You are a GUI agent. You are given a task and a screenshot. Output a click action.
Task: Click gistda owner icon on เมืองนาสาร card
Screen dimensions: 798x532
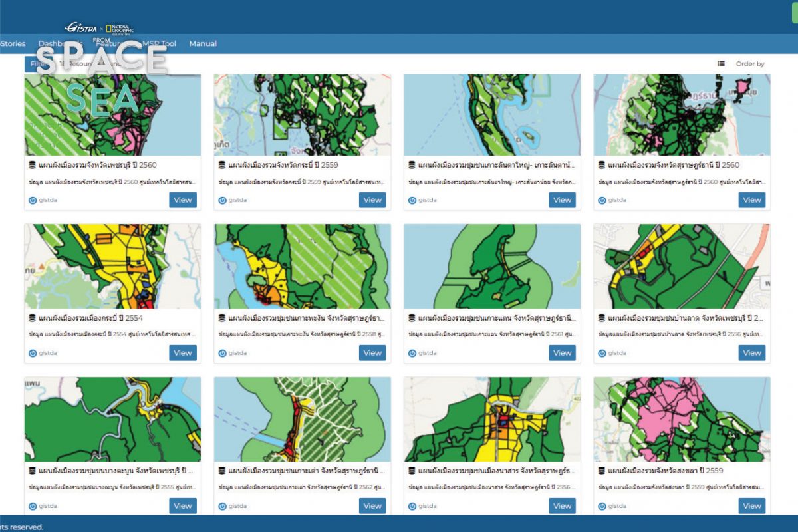coord(412,506)
